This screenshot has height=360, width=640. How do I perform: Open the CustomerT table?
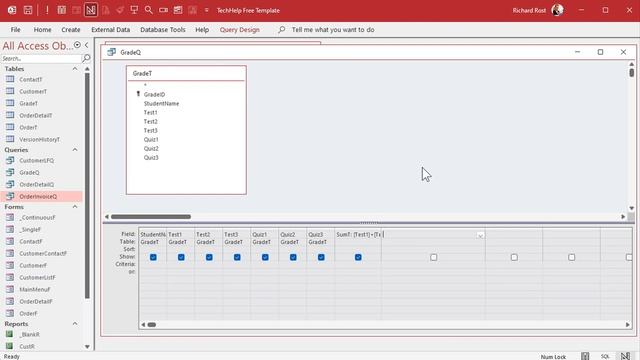[x=33, y=91]
